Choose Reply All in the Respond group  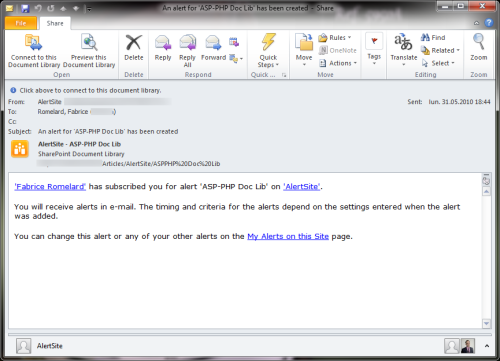click(187, 51)
